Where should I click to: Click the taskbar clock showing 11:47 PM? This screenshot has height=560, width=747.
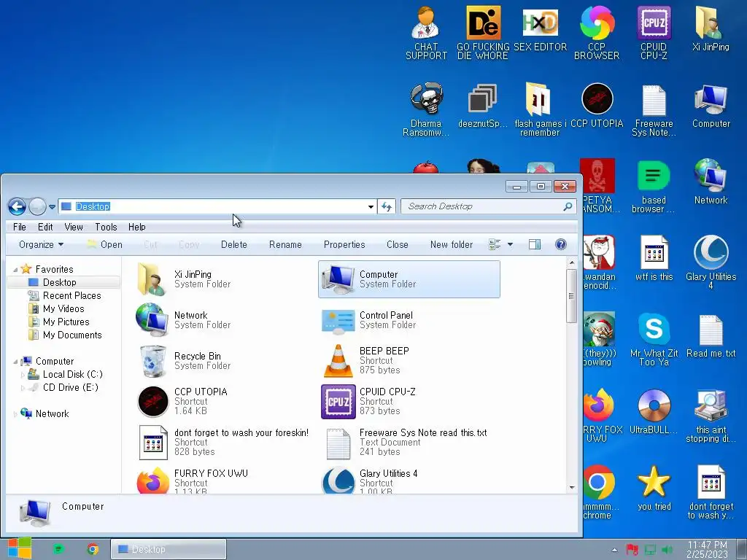tap(708, 550)
